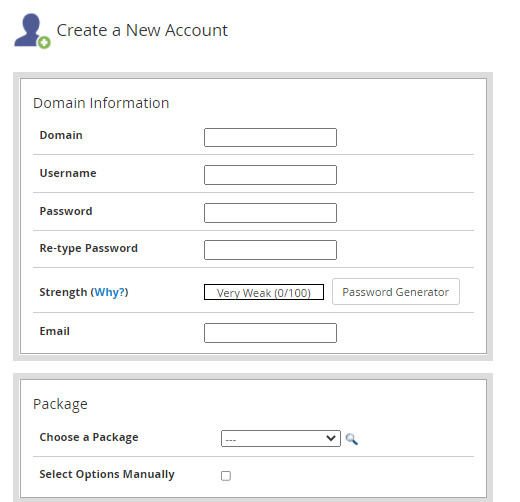
Task: Click the Create a New Account heading
Action: (142, 30)
